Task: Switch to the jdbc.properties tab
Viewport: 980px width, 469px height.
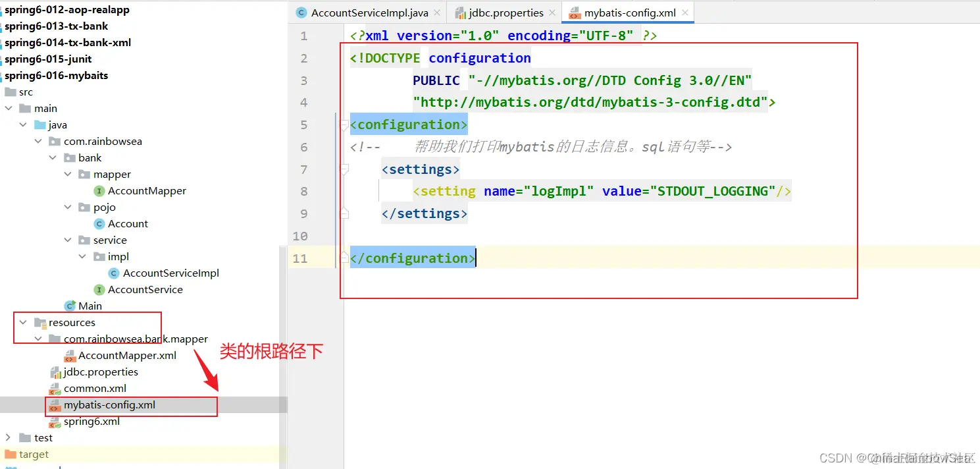Action: 505,13
